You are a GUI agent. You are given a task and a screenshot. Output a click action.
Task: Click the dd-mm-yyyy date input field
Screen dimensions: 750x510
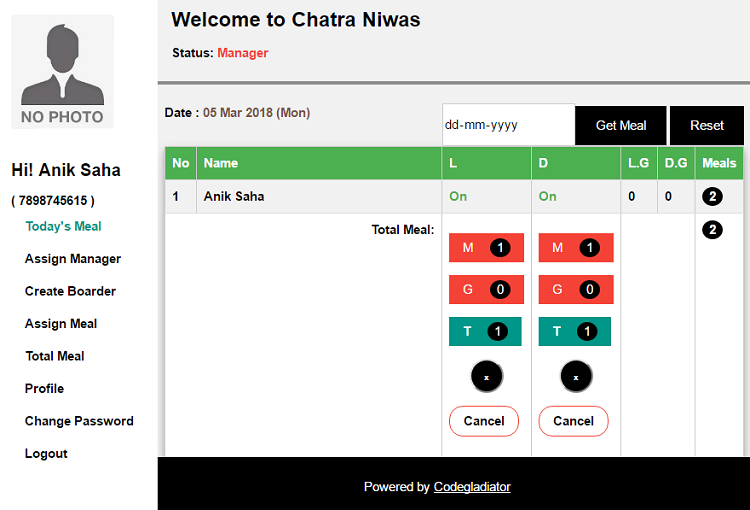(x=508, y=126)
